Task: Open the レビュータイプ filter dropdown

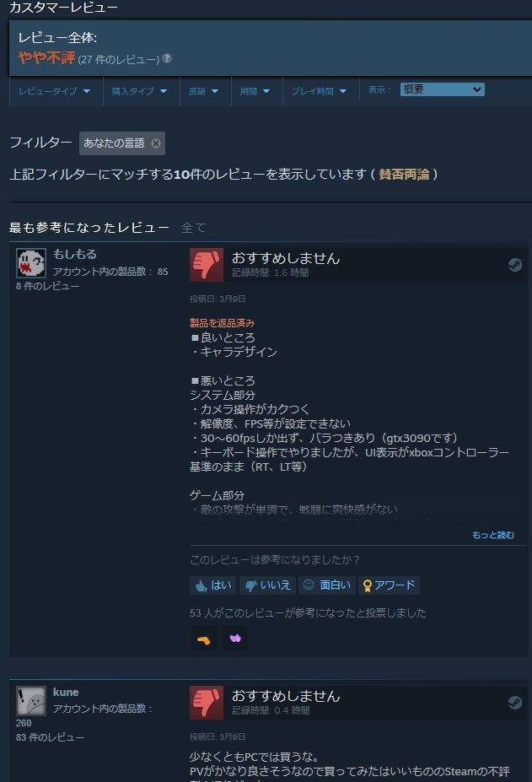Action: coord(56,91)
